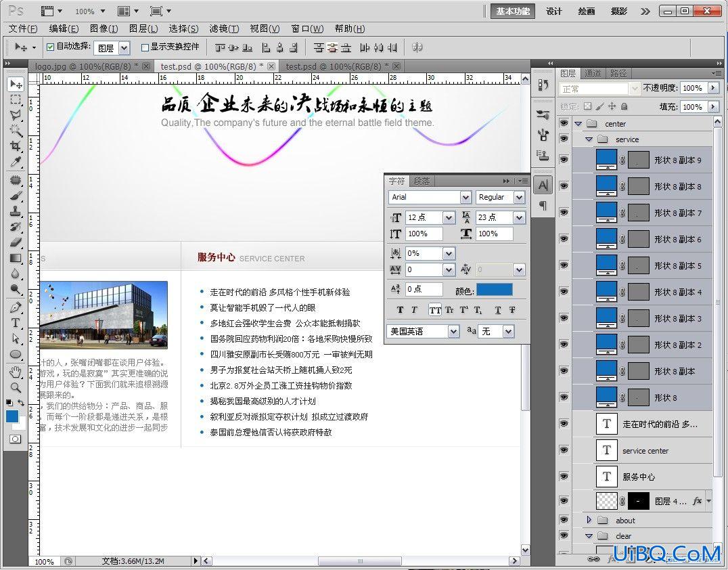This screenshot has height=570, width=728.
Task: Select the Gradient tool
Action: pyautogui.click(x=16, y=258)
